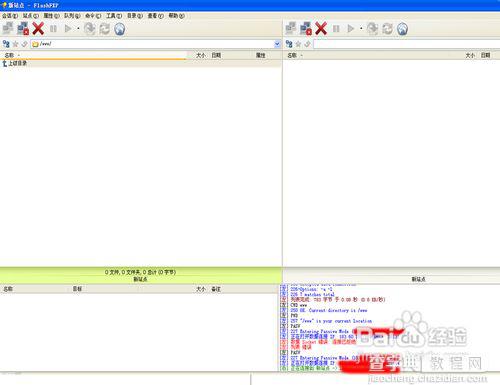This screenshot has height=385, width=500.
Task: Expand the /www/ path dropdown arrow
Action: tap(277, 44)
